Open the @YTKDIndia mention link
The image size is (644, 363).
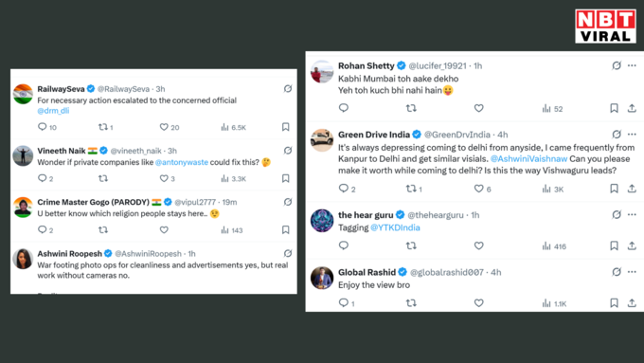coord(395,227)
